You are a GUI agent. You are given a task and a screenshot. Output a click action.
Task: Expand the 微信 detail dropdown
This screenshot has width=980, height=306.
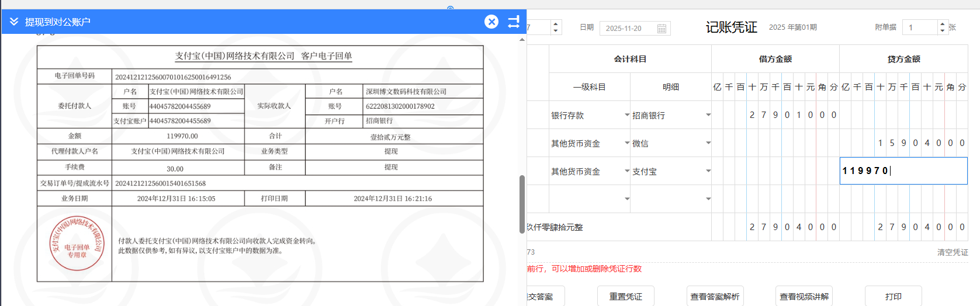point(708,143)
